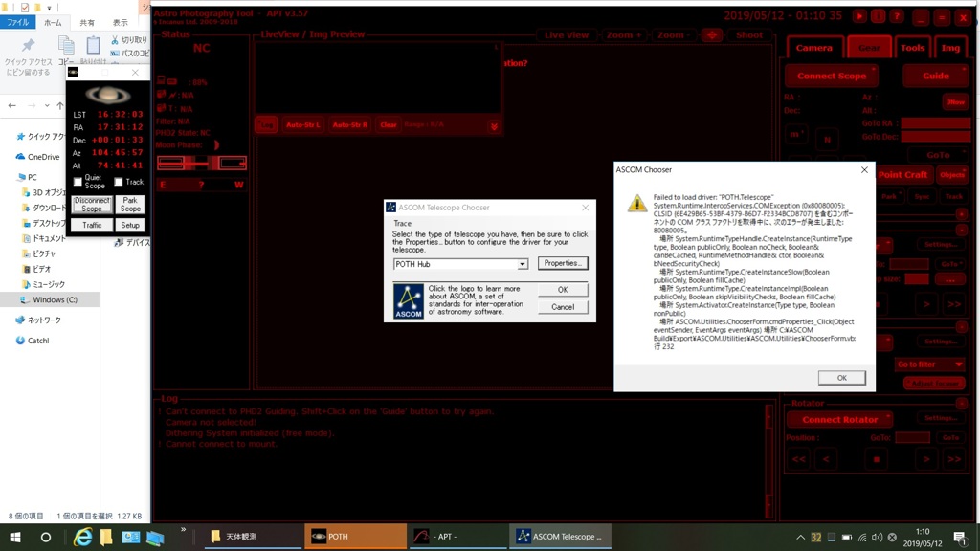Click the volume icon in system tray
This screenshot has width=980, height=551.
point(877,537)
